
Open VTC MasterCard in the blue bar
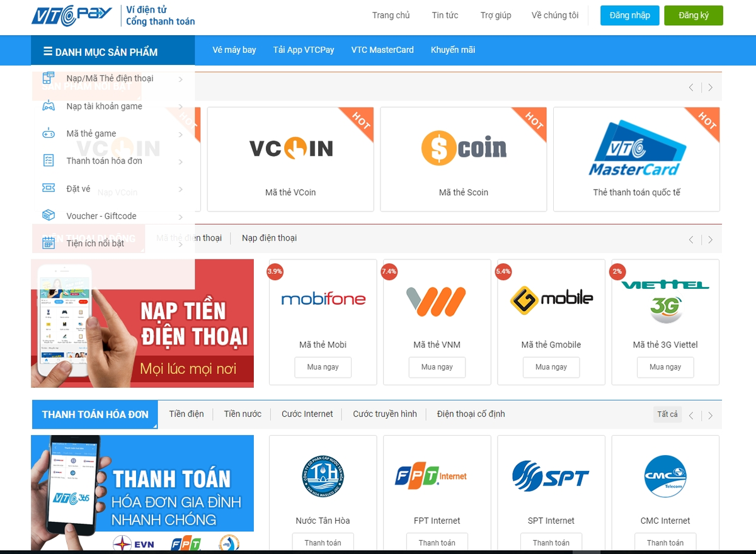coord(382,50)
